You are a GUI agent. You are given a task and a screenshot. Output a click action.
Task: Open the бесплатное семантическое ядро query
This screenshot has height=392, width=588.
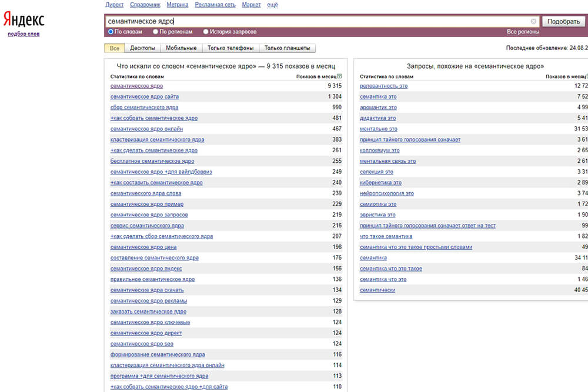[152, 161]
